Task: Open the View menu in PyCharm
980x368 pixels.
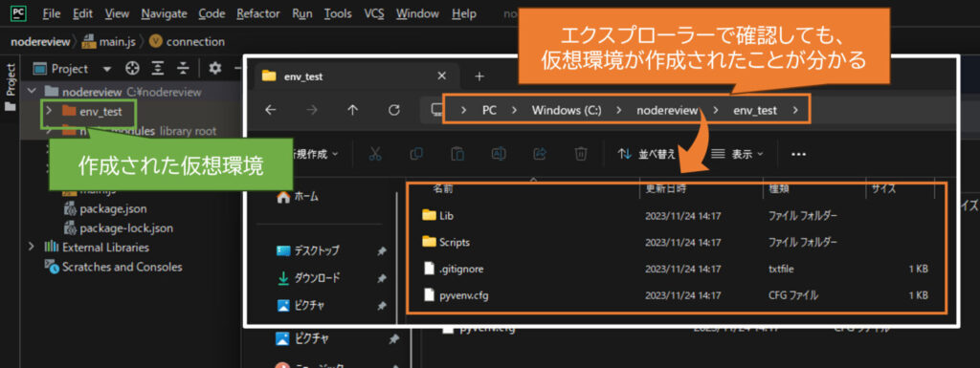Action: pyautogui.click(x=117, y=13)
